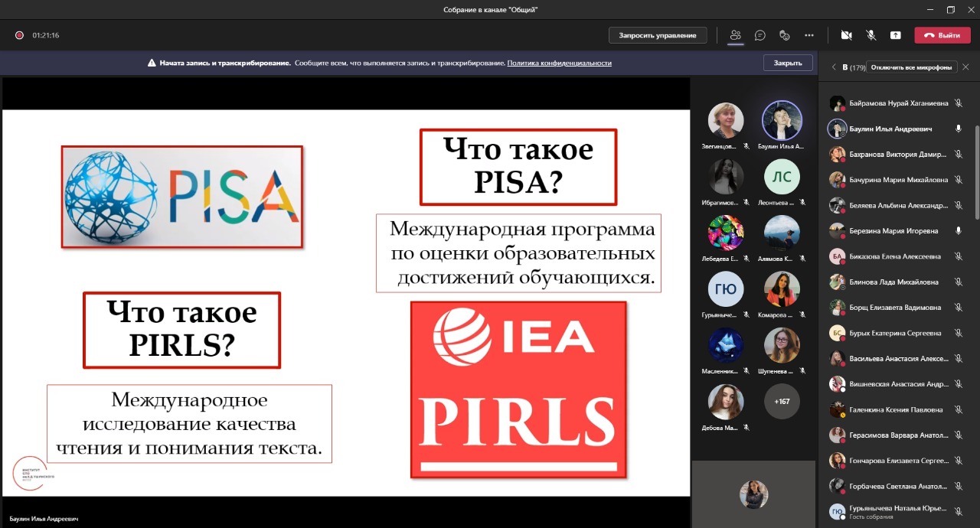This screenshot has width=980, height=528.
Task: Open the Политика конфиденциальности link
Action: [559, 64]
